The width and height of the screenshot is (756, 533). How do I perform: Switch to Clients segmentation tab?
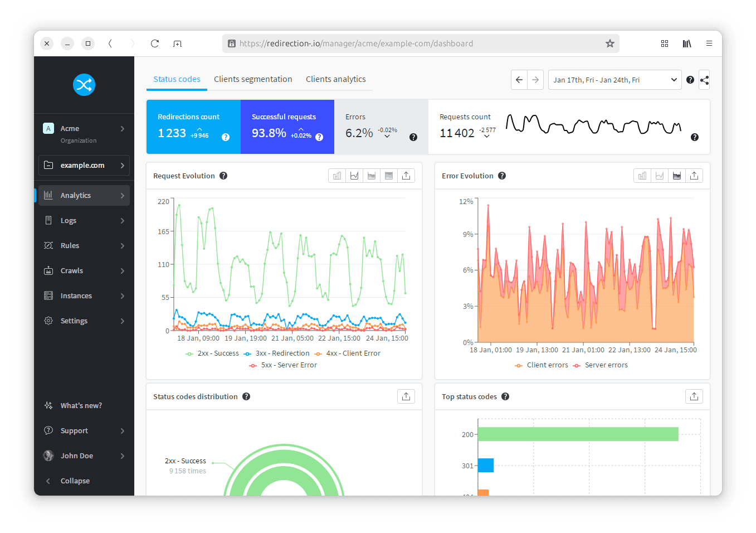coord(253,79)
